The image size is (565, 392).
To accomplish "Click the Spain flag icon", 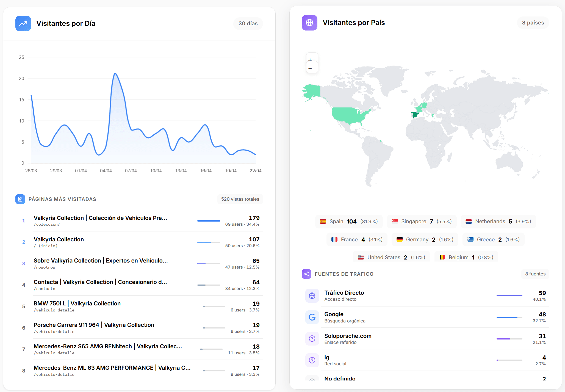I will [x=323, y=222].
